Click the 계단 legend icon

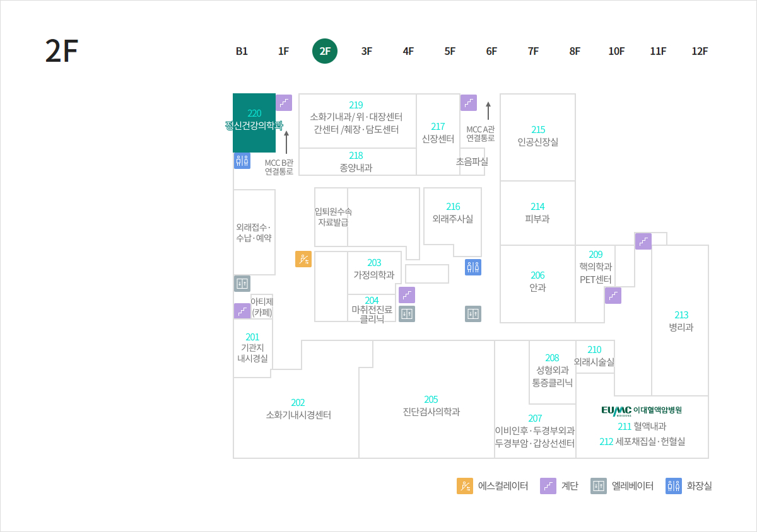tap(548, 486)
